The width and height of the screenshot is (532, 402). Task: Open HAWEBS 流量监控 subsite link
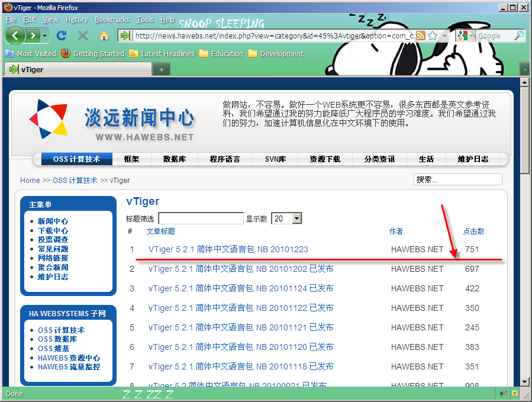(69, 367)
